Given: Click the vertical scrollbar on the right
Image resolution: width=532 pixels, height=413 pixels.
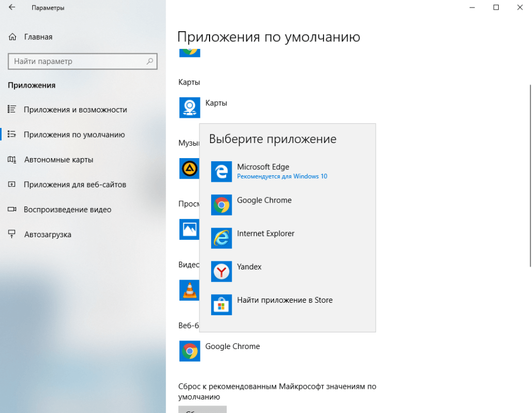Looking at the screenshot, I should [530, 176].
